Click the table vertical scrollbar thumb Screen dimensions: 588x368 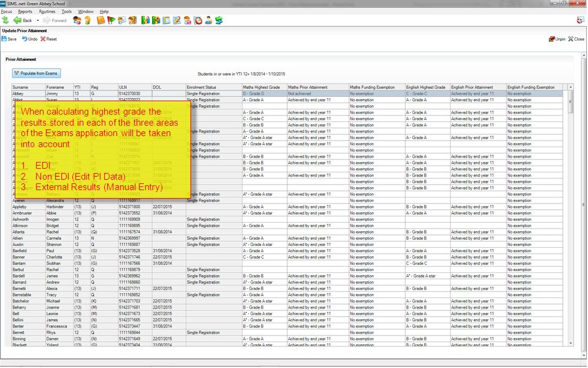pos(570,101)
